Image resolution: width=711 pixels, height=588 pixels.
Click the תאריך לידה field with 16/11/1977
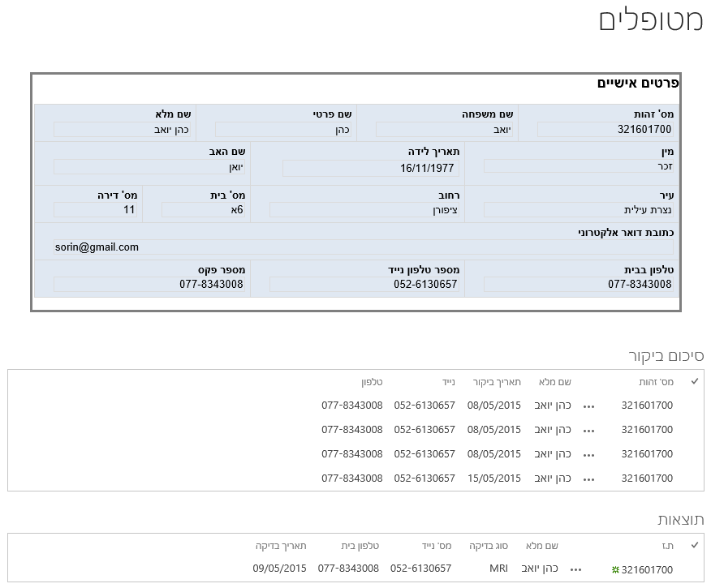click(x=371, y=169)
